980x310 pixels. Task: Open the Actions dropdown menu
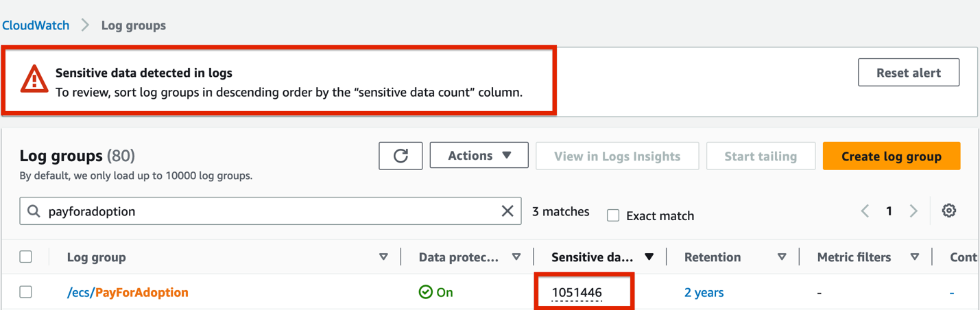coord(479,156)
